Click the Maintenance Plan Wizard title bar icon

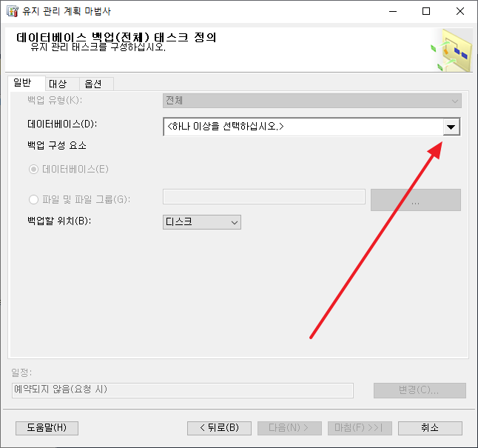[12, 11]
